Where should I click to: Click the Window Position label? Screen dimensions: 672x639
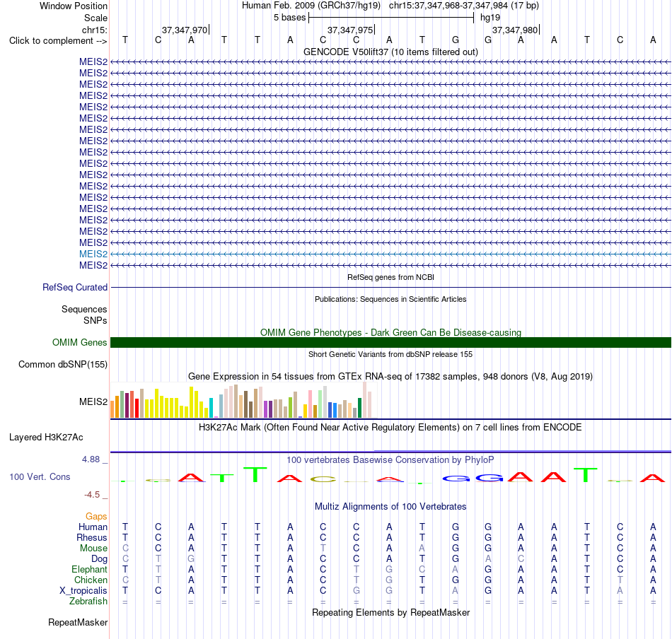(x=74, y=6)
